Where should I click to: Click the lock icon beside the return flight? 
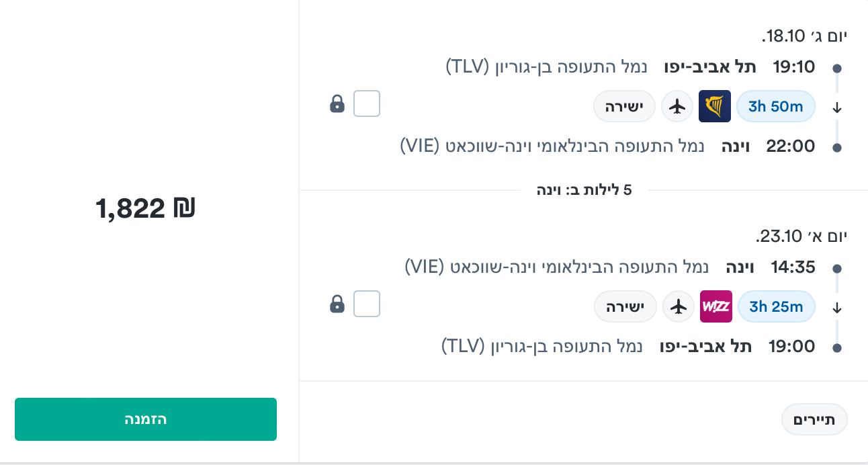(337, 304)
